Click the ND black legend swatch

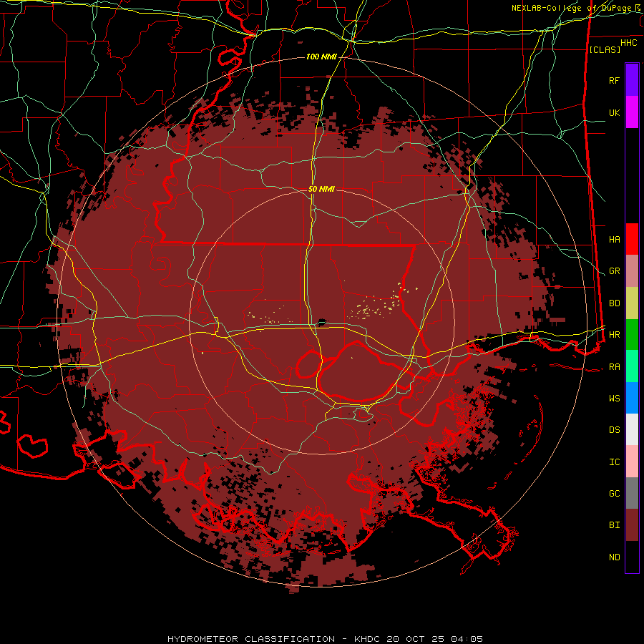632,557
